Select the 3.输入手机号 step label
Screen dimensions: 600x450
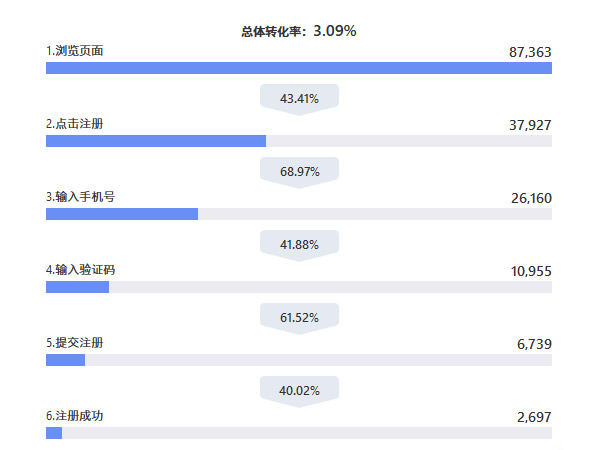[80, 196]
